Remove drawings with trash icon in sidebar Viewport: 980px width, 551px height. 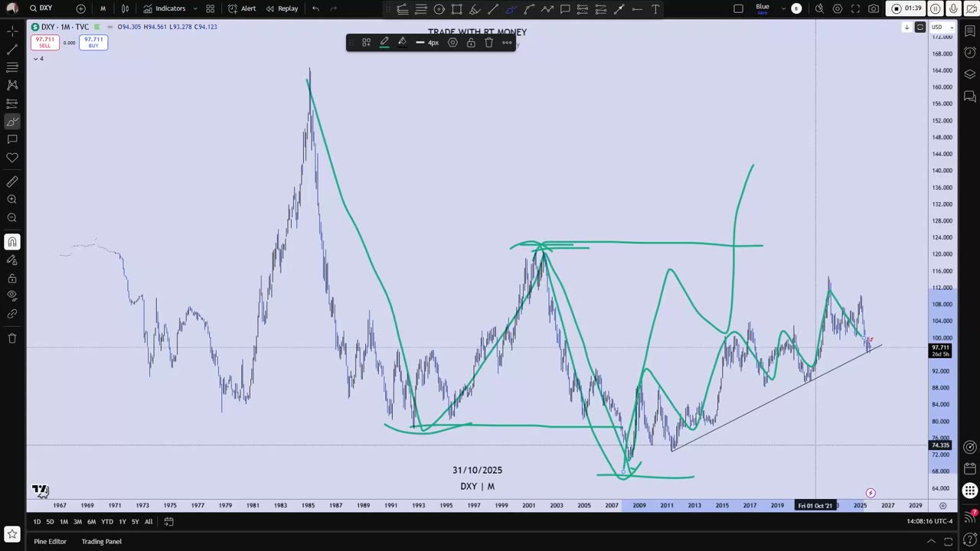click(x=12, y=338)
